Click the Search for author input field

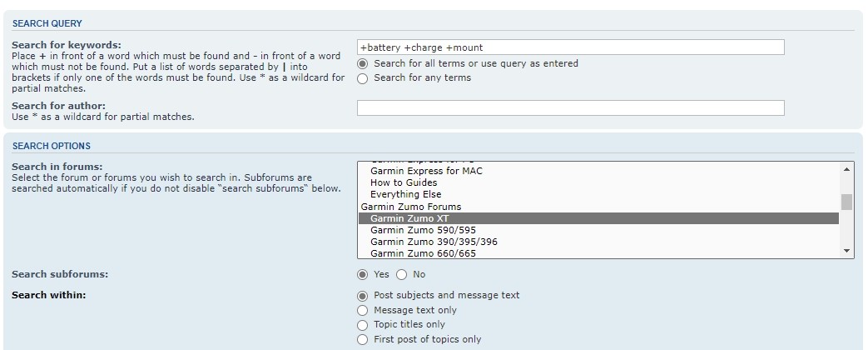tap(570, 107)
